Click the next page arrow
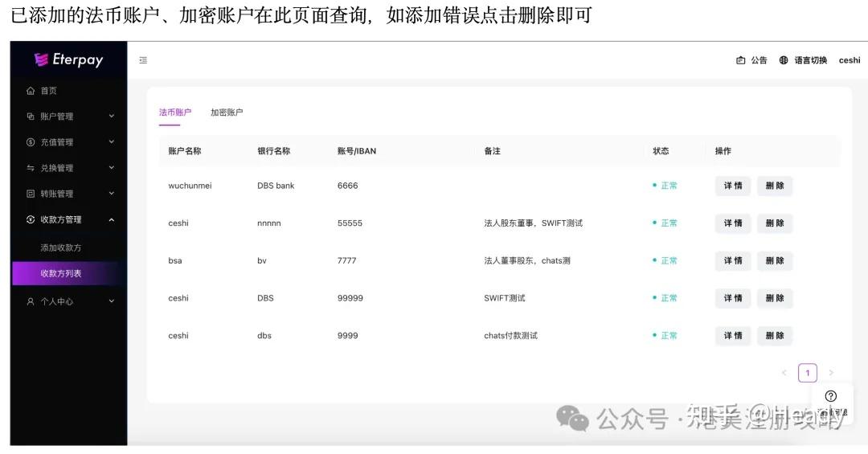 (x=831, y=373)
